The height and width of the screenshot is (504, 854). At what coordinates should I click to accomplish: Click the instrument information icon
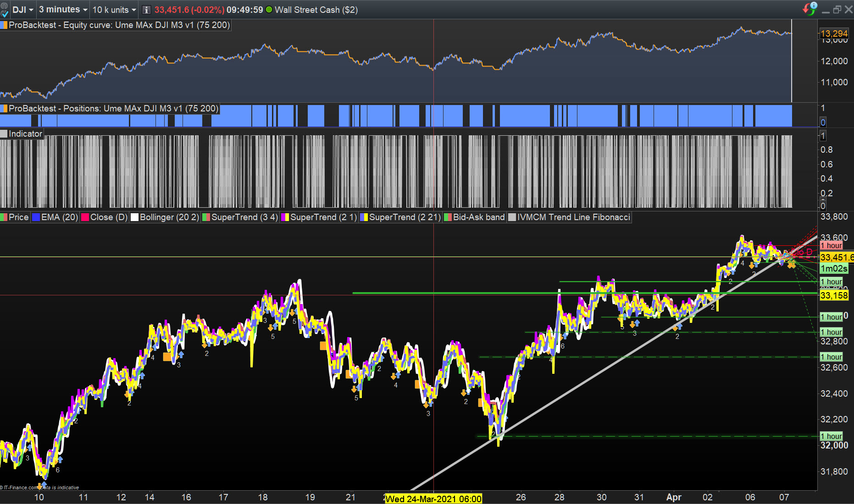coord(146,10)
